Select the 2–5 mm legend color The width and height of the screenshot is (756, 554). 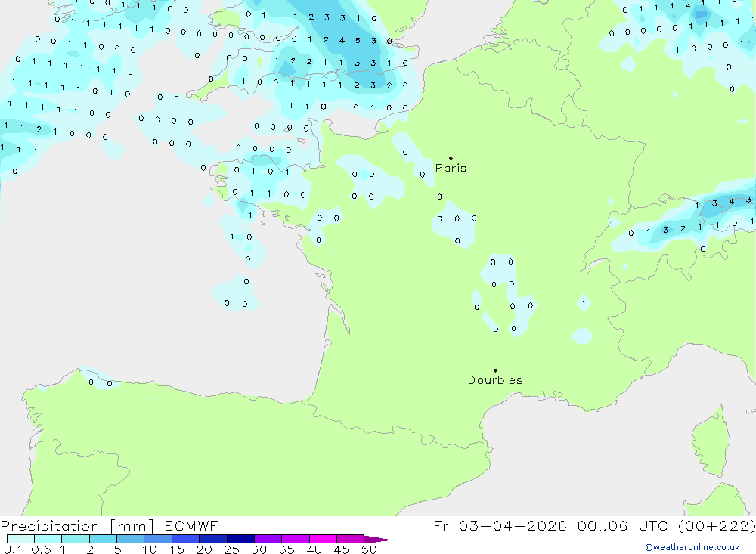click(103, 539)
